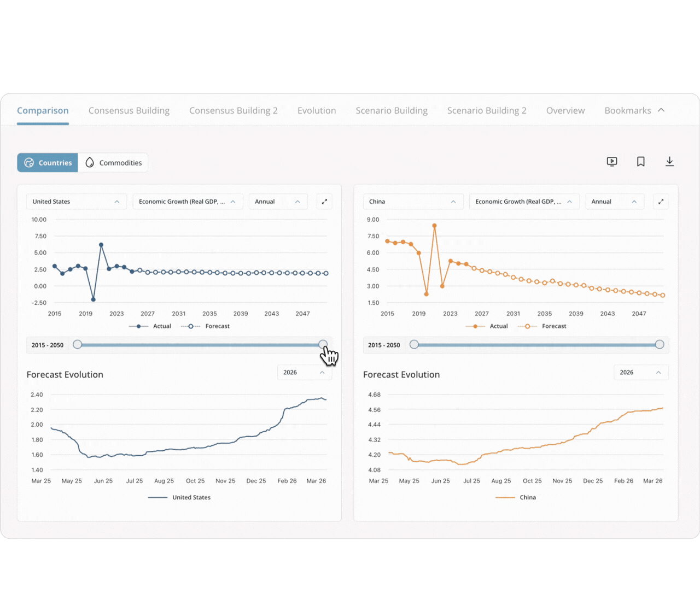Open the left Economic Growth indicator dropdown
The height and width of the screenshot is (612, 700).
[188, 202]
